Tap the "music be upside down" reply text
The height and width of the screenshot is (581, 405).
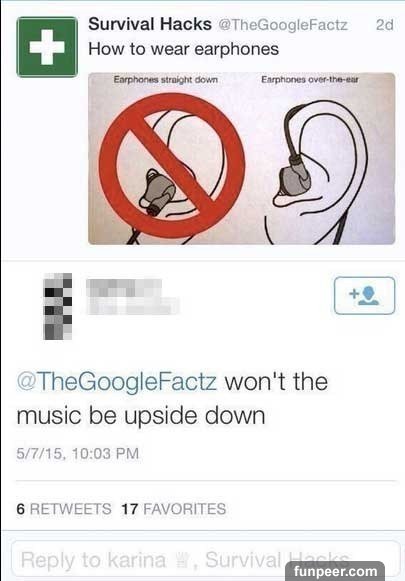[141, 416]
